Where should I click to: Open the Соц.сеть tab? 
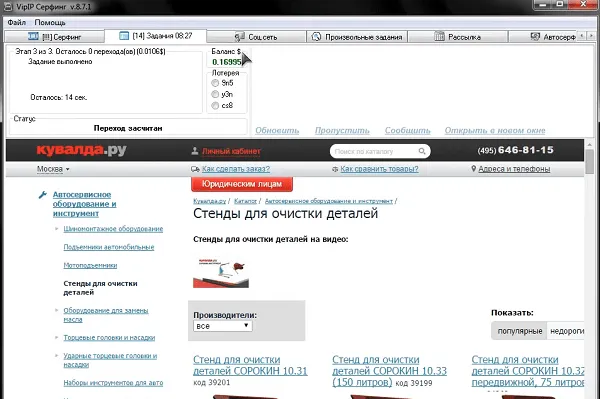tap(256, 37)
